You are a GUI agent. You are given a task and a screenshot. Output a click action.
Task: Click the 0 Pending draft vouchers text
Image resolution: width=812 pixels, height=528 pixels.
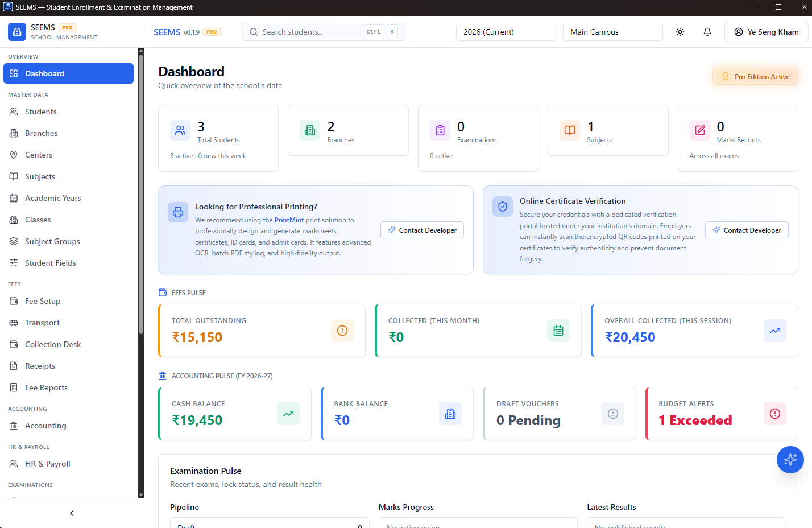pyautogui.click(x=528, y=420)
